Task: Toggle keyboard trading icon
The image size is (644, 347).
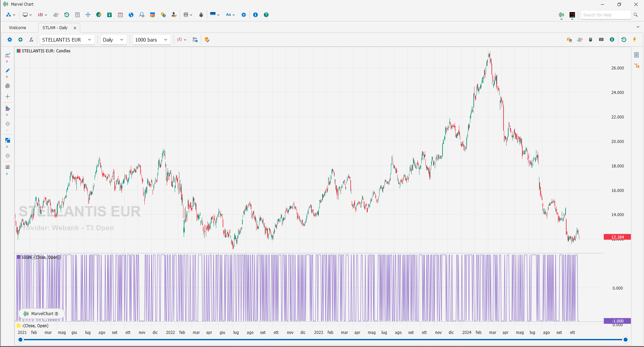Action: tap(601, 40)
